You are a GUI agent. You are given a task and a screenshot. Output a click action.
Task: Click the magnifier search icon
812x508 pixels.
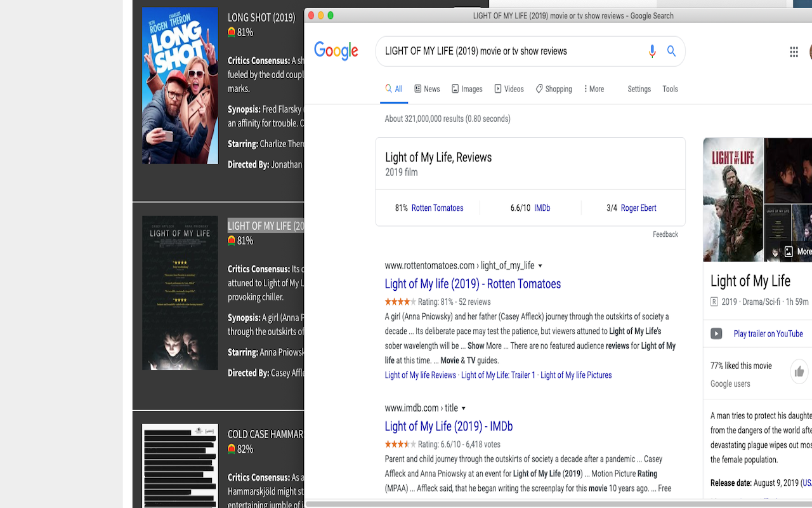671,51
